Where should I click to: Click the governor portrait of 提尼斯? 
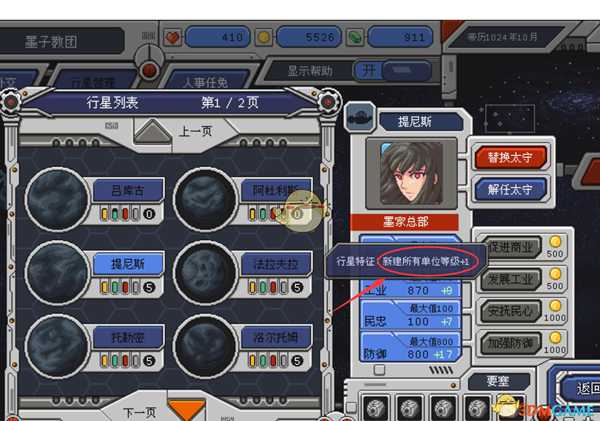point(411,173)
